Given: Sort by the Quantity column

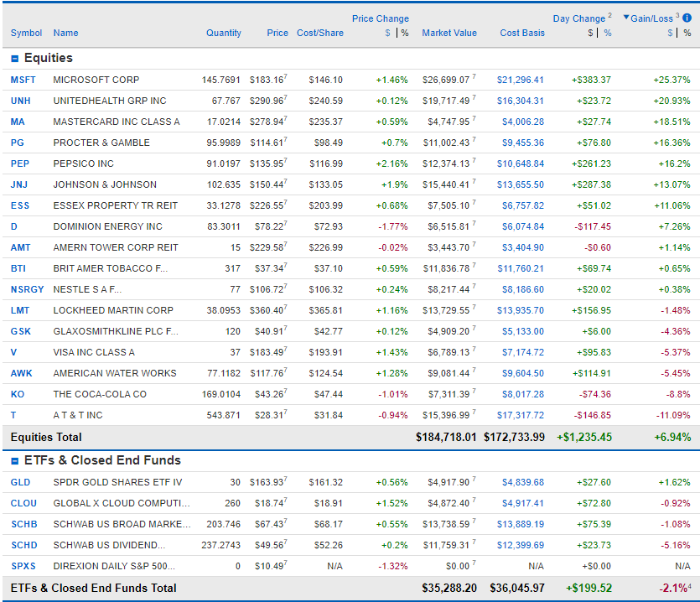Looking at the screenshot, I should click(x=224, y=33).
